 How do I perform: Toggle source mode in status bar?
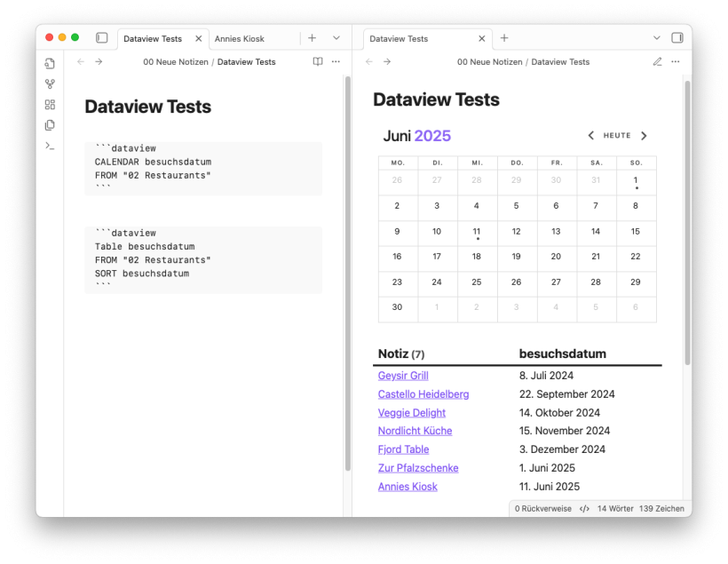[x=584, y=509]
